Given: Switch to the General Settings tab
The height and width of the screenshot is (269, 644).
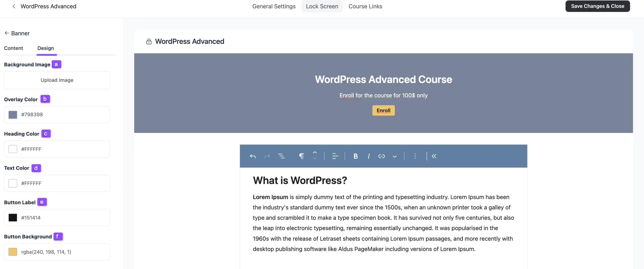Looking at the screenshot, I should (274, 6).
